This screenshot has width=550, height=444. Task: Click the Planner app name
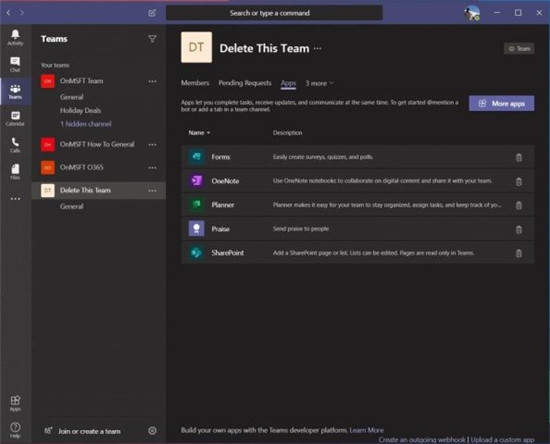point(223,205)
